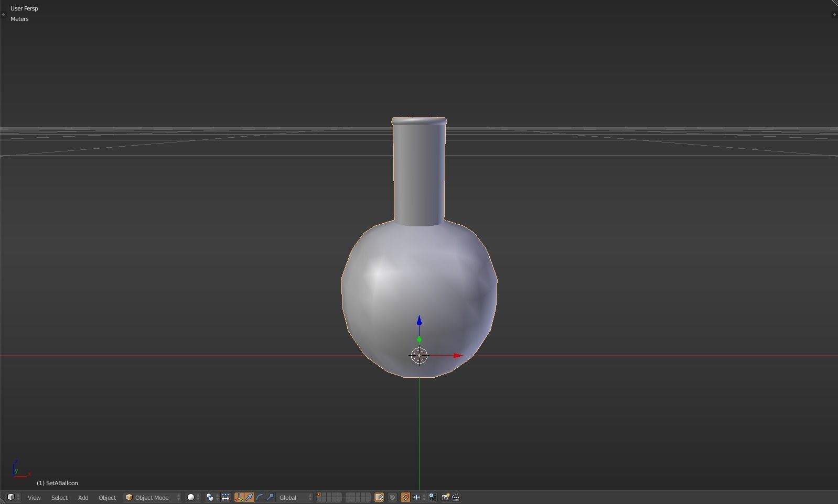This screenshot has width=838, height=504.
Task: Toggle the 3D manipulator widget
Action: pos(239,497)
